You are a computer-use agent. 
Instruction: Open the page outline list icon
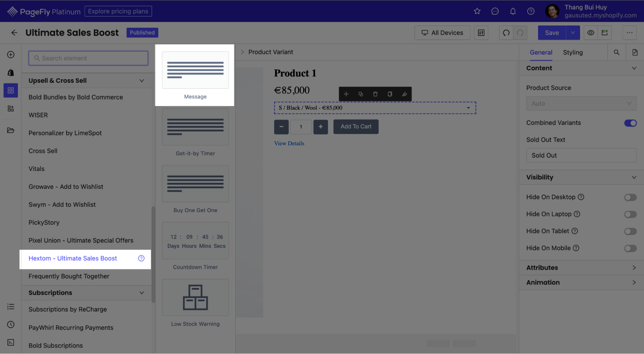(11, 307)
